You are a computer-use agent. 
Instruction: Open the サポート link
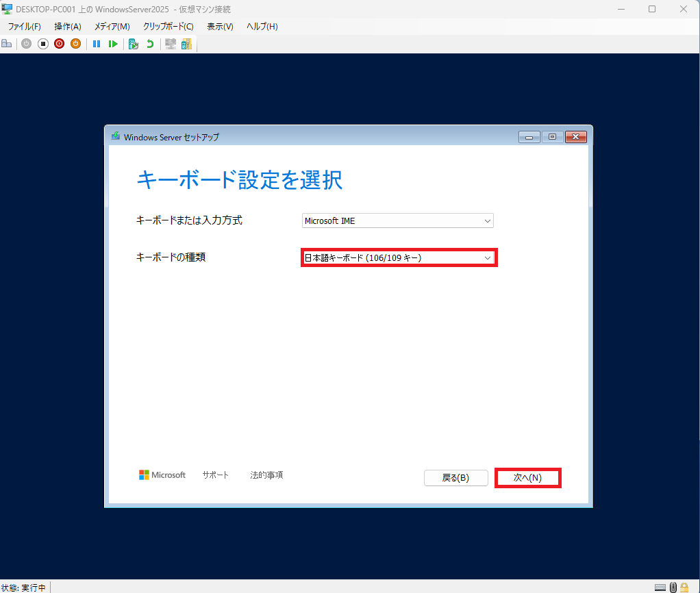(x=216, y=475)
